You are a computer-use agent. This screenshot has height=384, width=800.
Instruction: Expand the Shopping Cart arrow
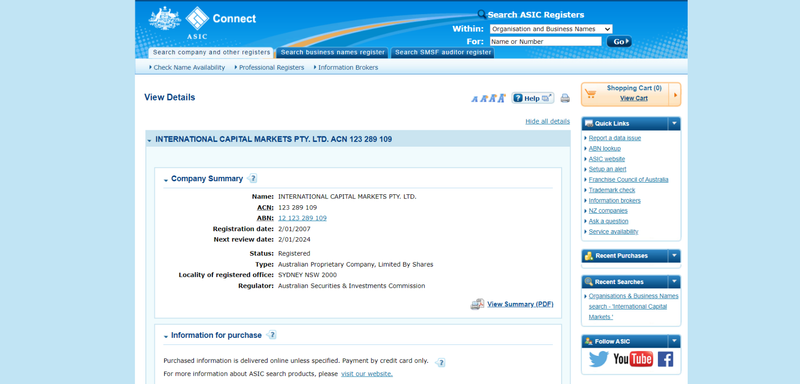(676, 94)
